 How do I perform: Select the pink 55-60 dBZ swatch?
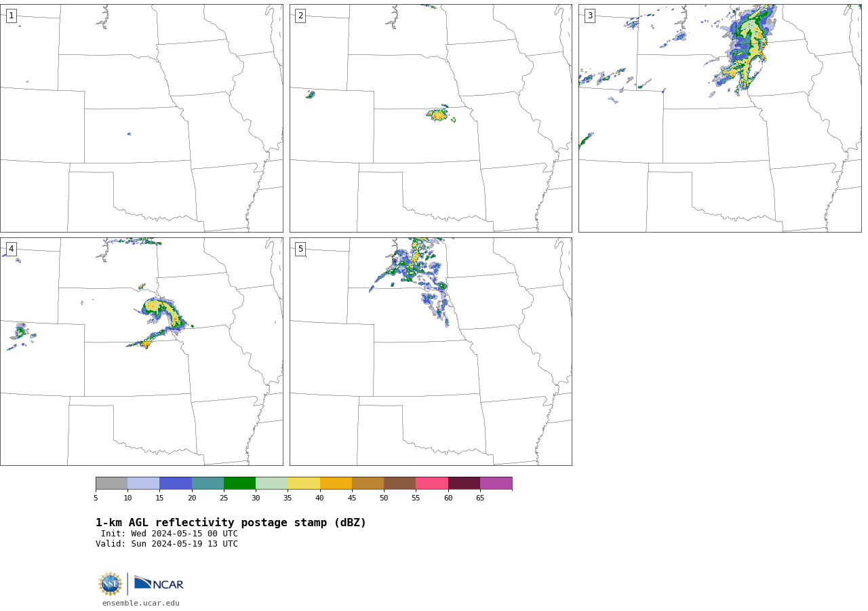[x=432, y=484]
